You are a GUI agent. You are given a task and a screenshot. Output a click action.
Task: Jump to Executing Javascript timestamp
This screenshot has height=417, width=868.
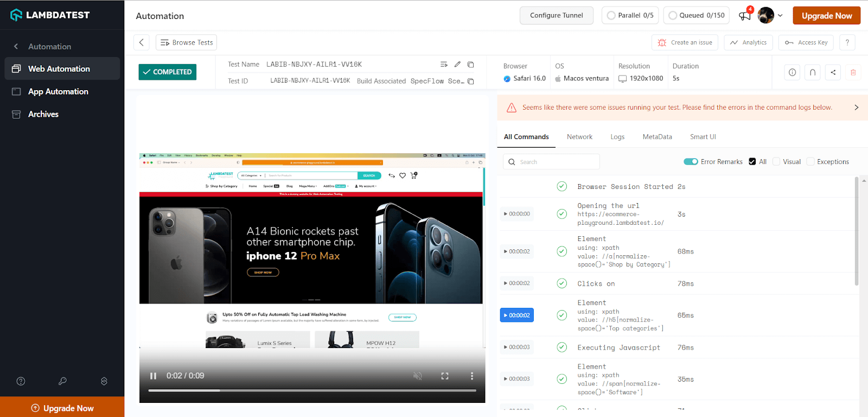click(x=517, y=347)
